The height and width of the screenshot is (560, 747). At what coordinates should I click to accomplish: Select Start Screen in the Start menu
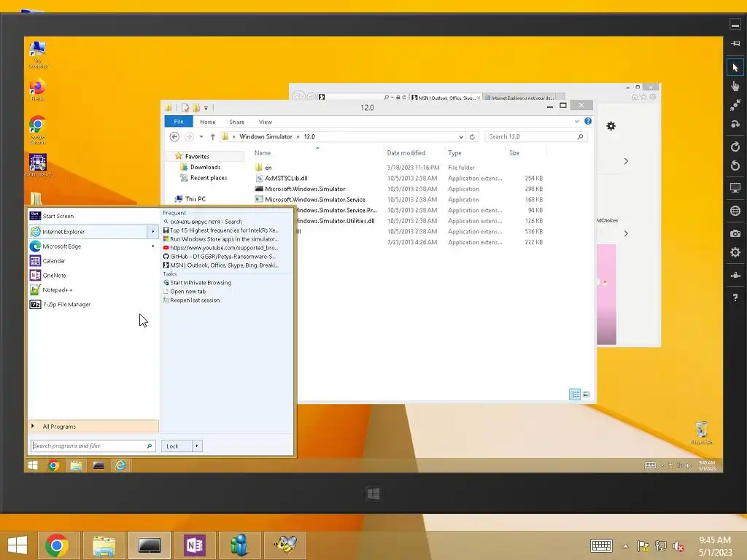coord(93,216)
